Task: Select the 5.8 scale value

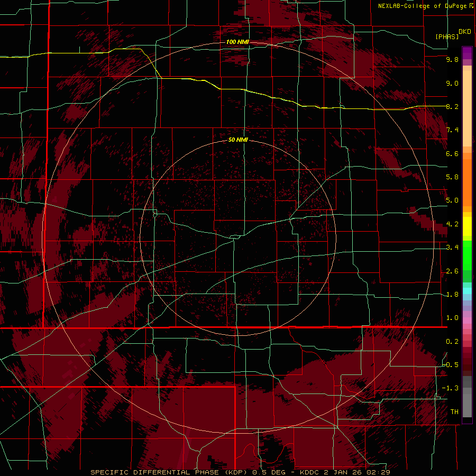Action: 452,177
